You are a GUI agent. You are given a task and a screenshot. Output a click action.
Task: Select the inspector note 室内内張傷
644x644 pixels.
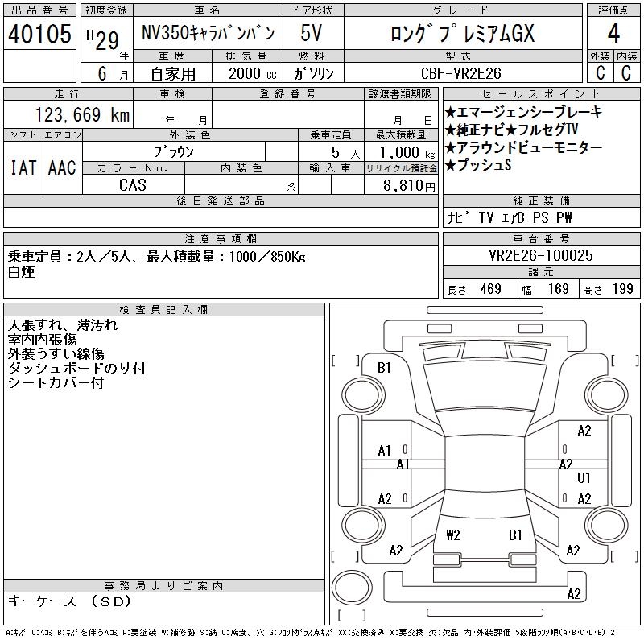coord(43,339)
